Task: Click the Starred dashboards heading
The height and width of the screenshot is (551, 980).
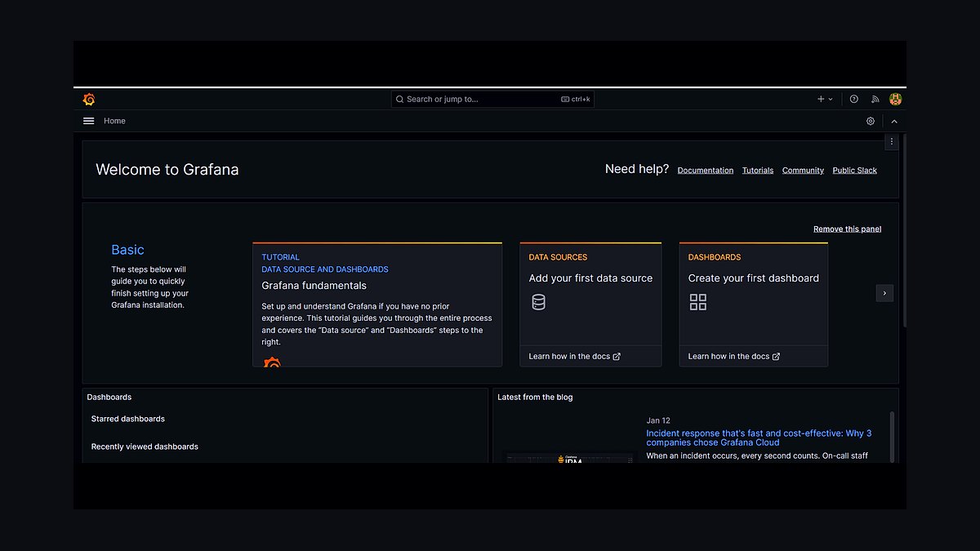Action: [128, 419]
